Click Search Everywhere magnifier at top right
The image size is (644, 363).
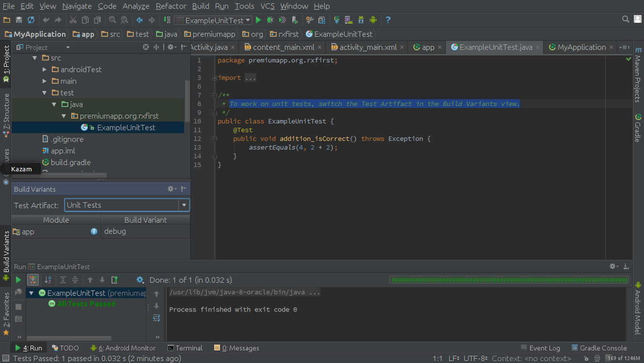coord(626,19)
